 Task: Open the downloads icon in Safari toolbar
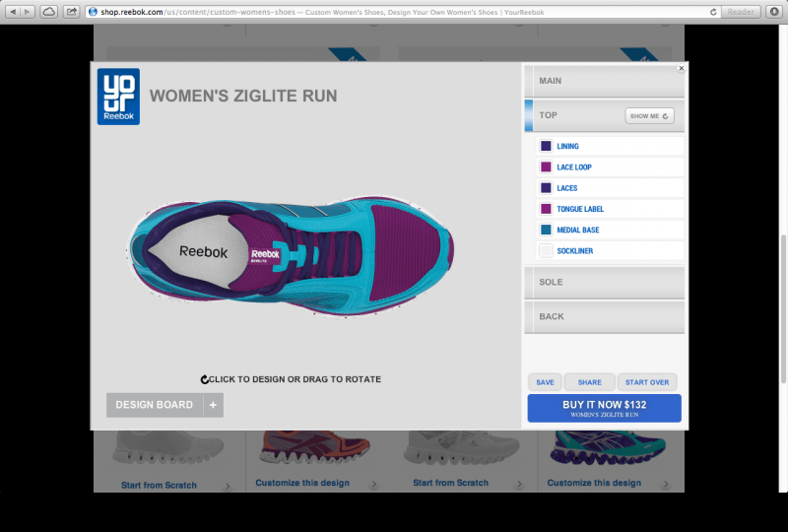click(774, 12)
